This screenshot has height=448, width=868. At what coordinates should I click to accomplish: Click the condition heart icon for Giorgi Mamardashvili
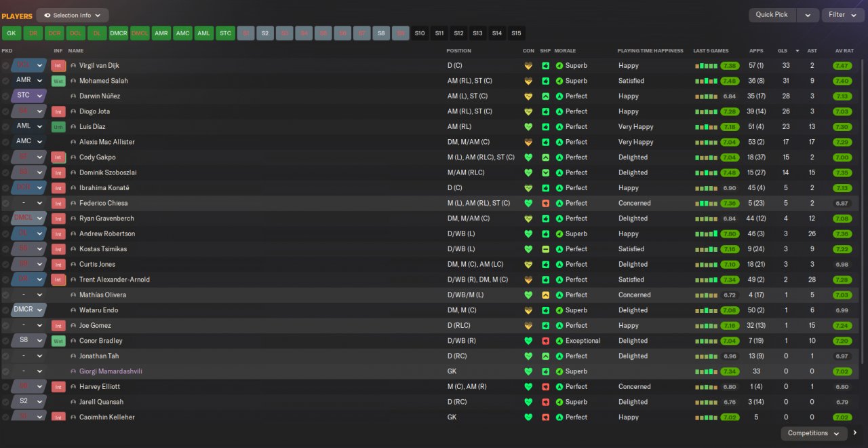point(528,371)
